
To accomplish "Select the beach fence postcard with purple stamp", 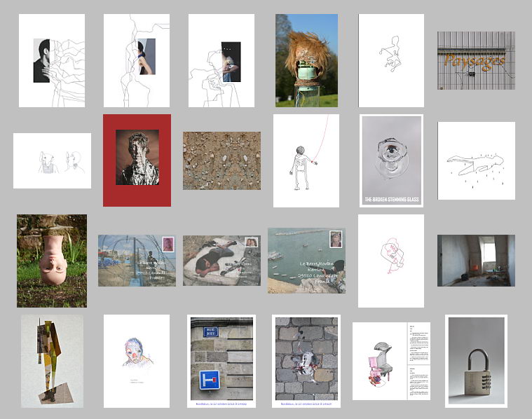I will pos(137,261).
